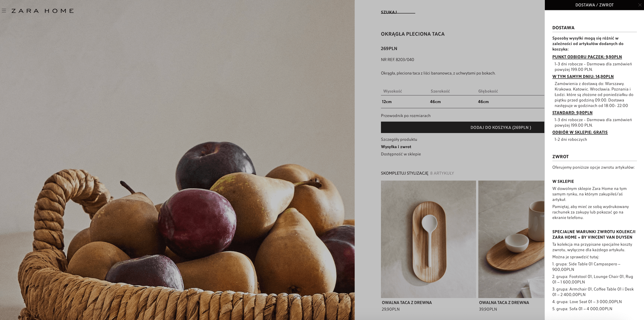Click the 39,90PLN Owalna taca product title
This screenshot has width=644, height=320.
point(504,302)
